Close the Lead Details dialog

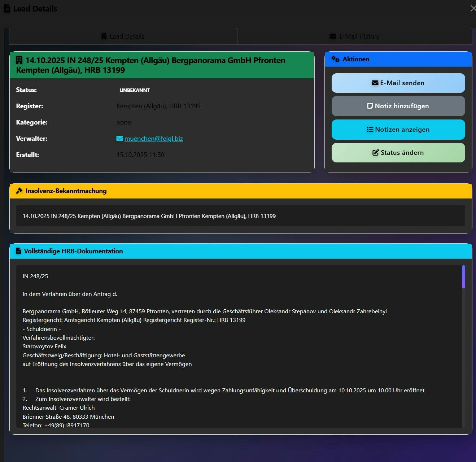[473, 8]
